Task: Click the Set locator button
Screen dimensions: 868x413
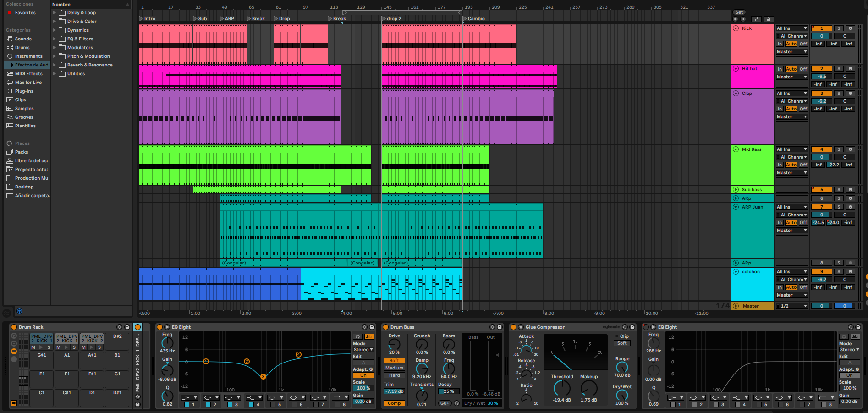Action: pos(739,12)
